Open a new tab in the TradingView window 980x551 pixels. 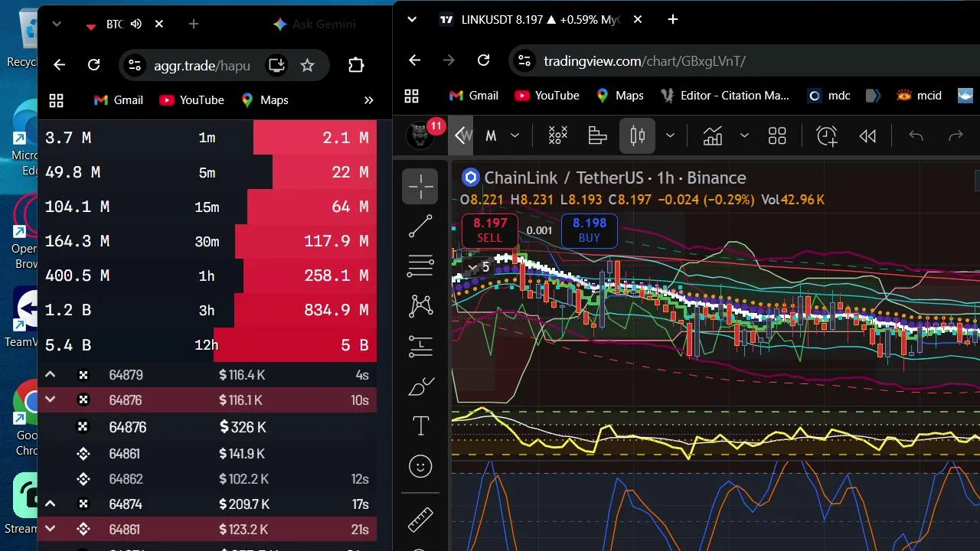point(673,19)
